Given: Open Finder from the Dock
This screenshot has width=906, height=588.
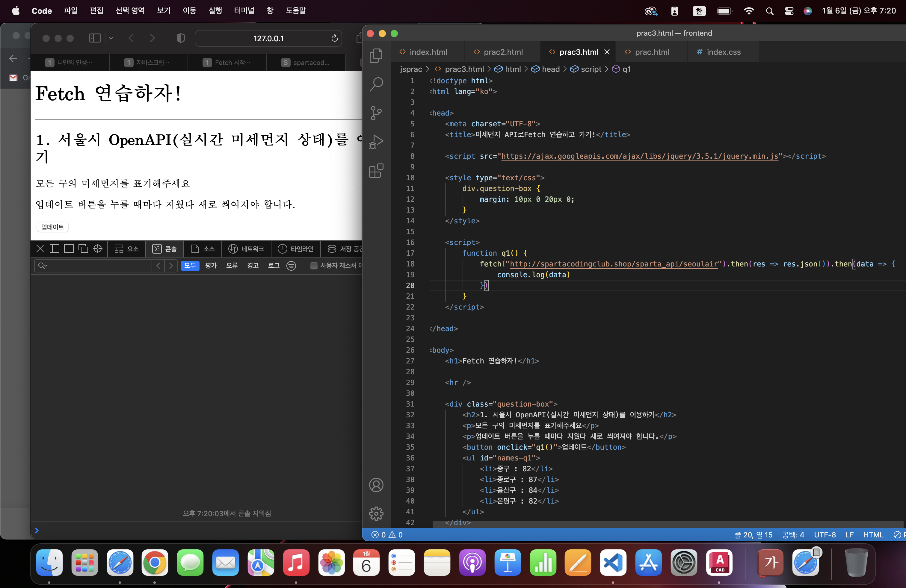Looking at the screenshot, I should coord(49,562).
